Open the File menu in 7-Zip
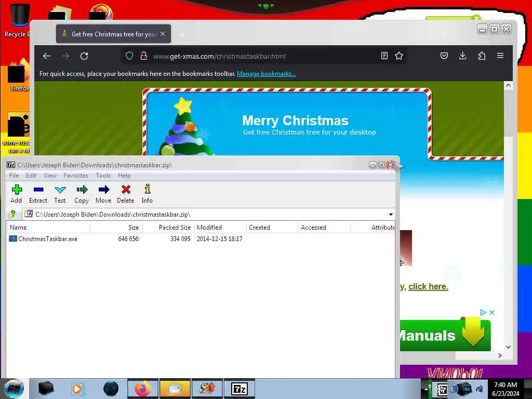This screenshot has width=532, height=399. pos(14,176)
